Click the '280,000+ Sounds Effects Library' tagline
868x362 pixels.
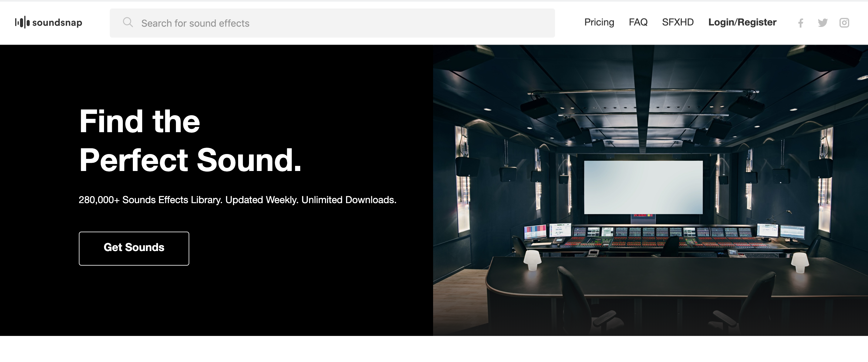tap(237, 200)
